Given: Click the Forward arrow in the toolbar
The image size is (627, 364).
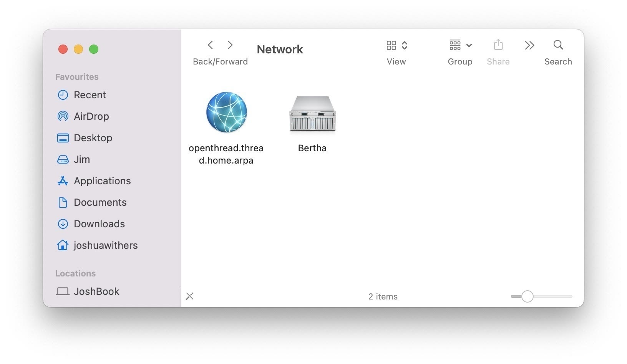Looking at the screenshot, I should click(230, 45).
